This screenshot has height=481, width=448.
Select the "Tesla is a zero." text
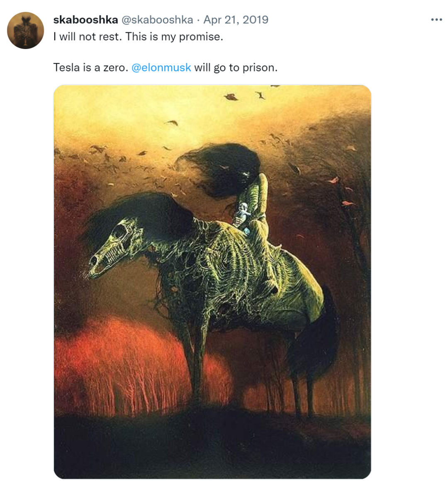coord(90,67)
